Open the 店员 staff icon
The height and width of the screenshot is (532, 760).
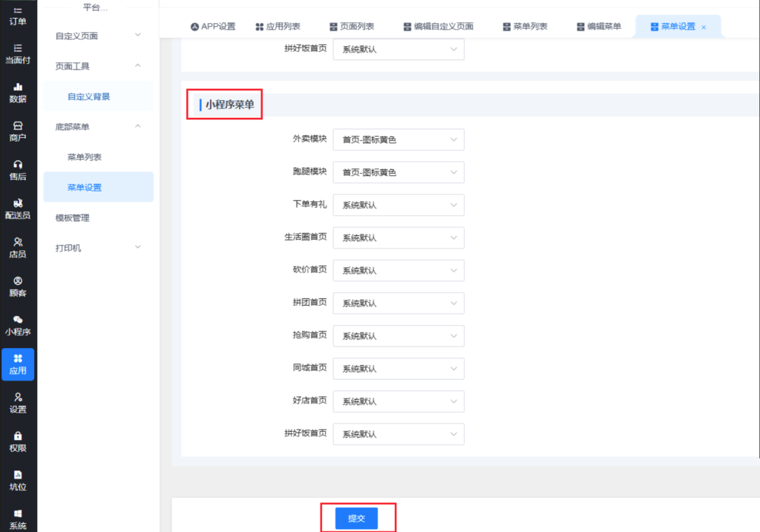(18, 242)
